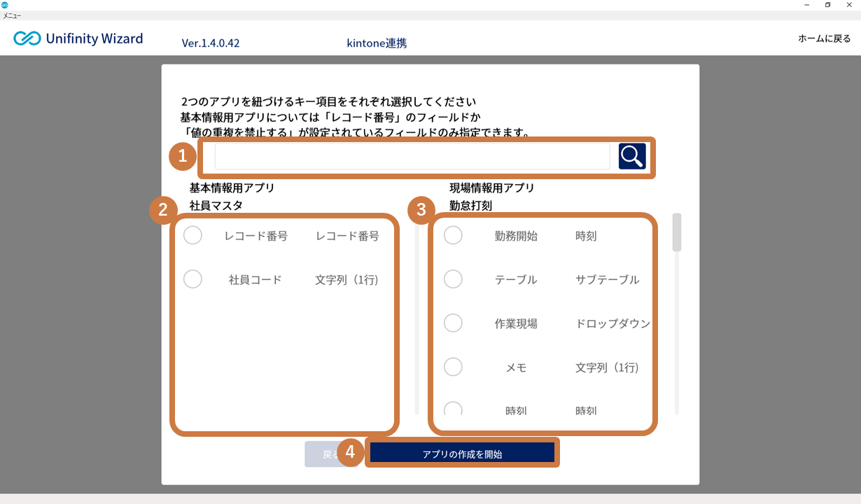Select the メモ radio button
Screen dimensions: 861x504
click(x=453, y=367)
